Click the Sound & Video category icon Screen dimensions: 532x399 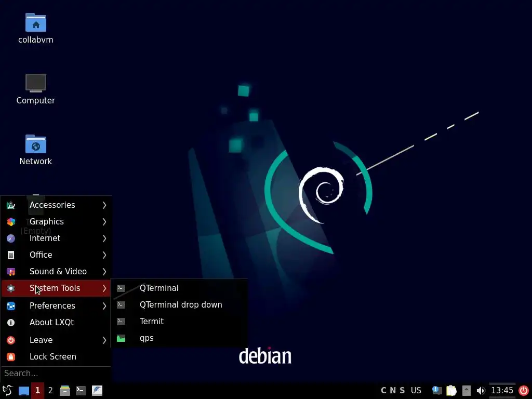click(11, 271)
